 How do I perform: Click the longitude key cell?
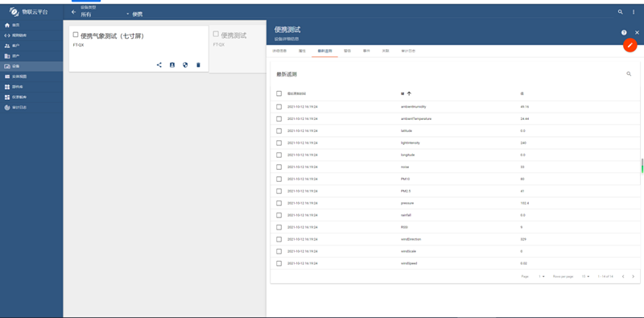[407, 155]
